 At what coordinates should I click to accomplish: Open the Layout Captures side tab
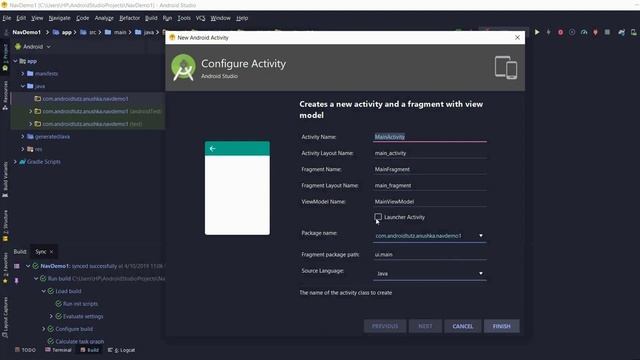pos(5,318)
